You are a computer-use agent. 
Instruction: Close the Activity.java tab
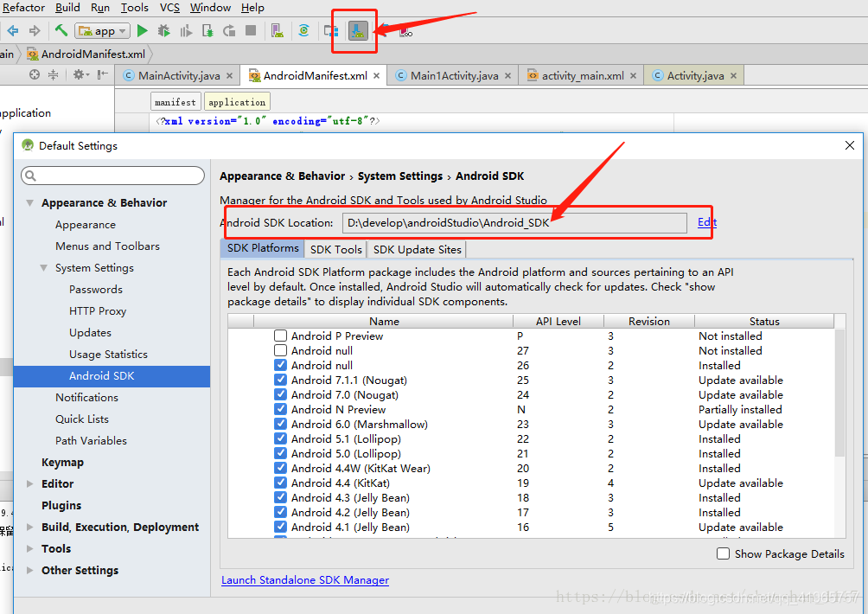pyautogui.click(x=733, y=76)
